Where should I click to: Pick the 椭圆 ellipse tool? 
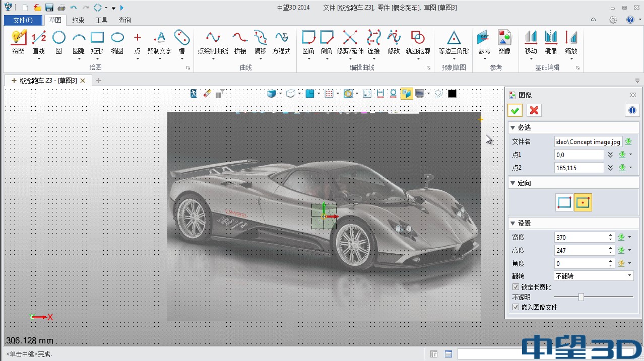pos(117,38)
